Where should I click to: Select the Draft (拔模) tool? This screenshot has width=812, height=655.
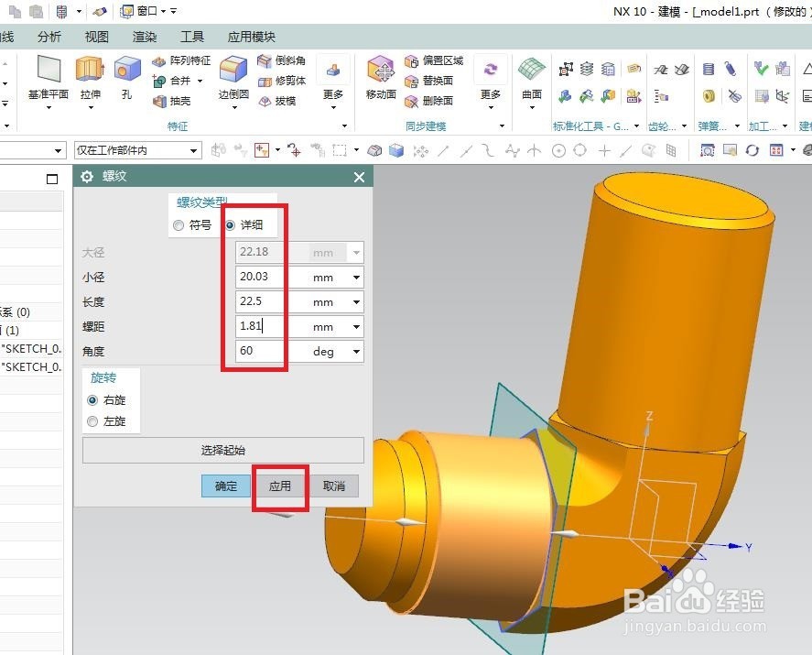point(277,101)
